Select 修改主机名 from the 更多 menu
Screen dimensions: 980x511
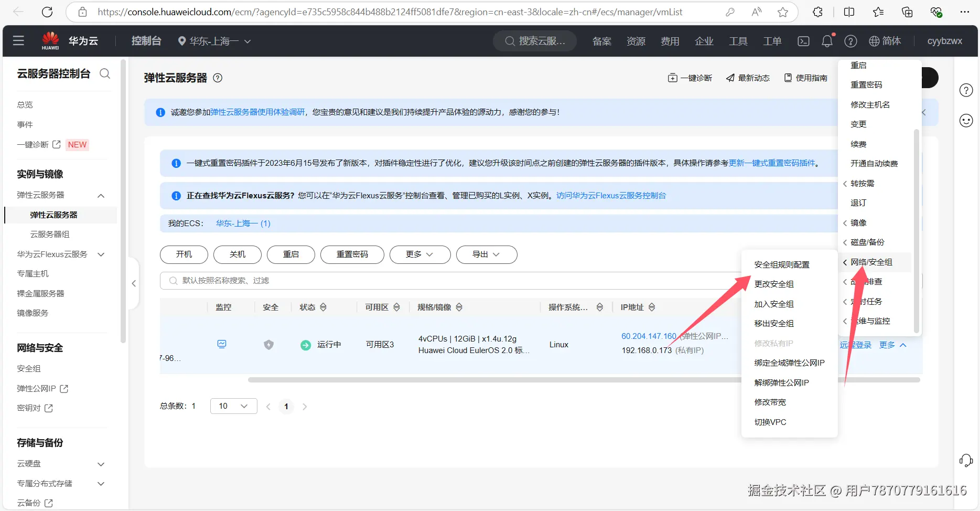870,105
